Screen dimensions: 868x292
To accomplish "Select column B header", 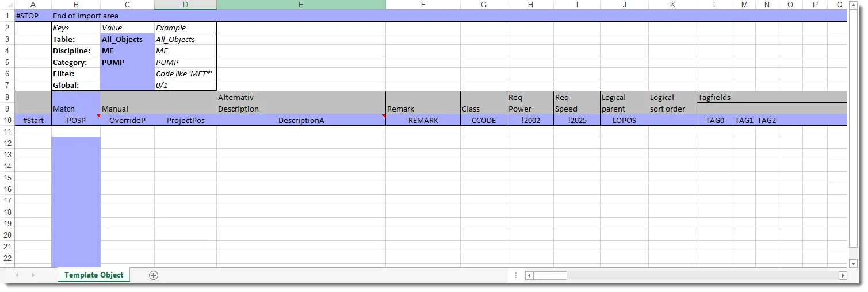I will pos(76,5).
